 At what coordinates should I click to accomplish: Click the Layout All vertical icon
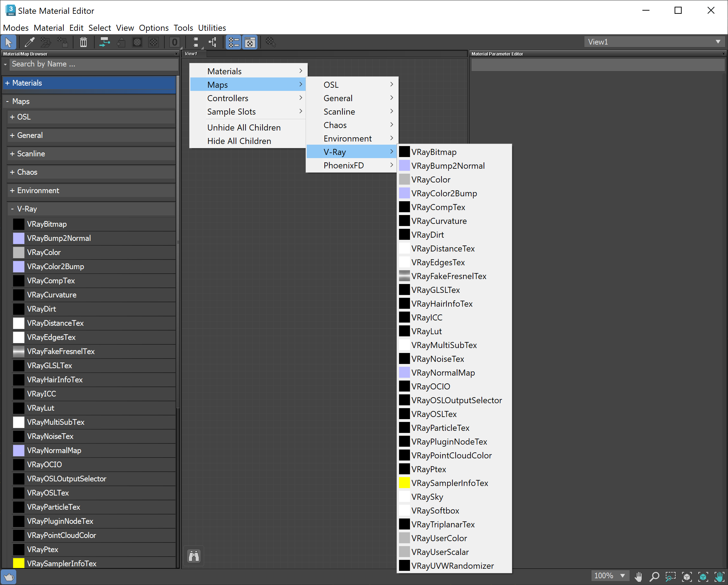(x=195, y=42)
